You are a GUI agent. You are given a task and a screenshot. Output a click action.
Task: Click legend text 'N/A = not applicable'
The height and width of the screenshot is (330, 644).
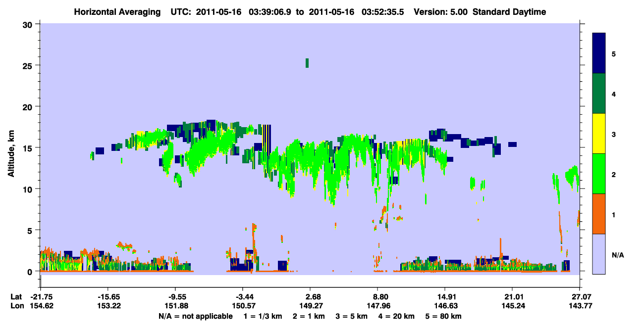(x=195, y=316)
